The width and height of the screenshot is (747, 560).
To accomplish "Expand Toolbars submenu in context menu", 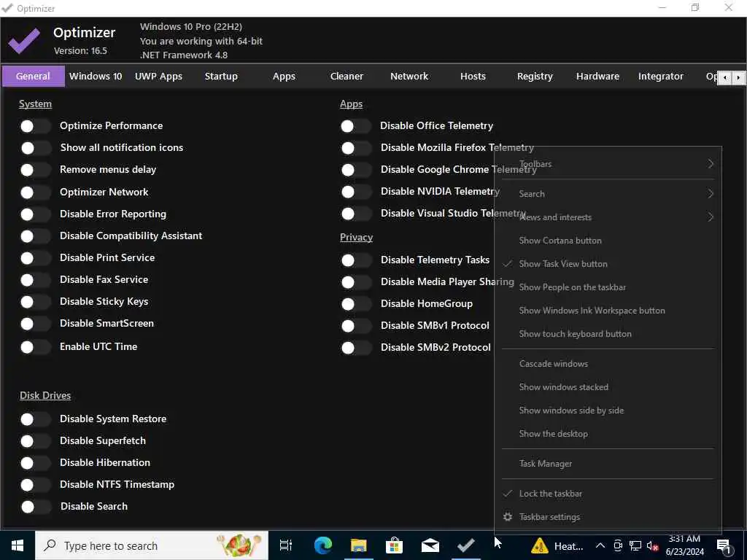I will tap(608, 164).
